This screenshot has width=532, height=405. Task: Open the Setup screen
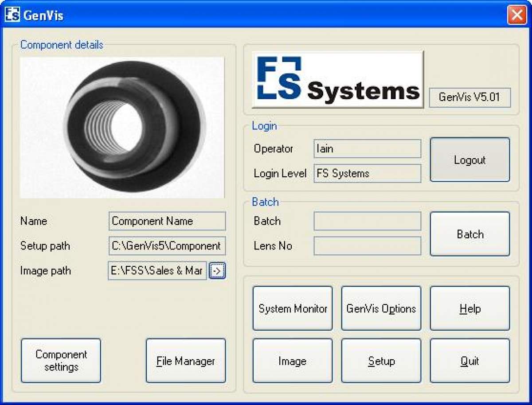pyautogui.click(x=381, y=361)
